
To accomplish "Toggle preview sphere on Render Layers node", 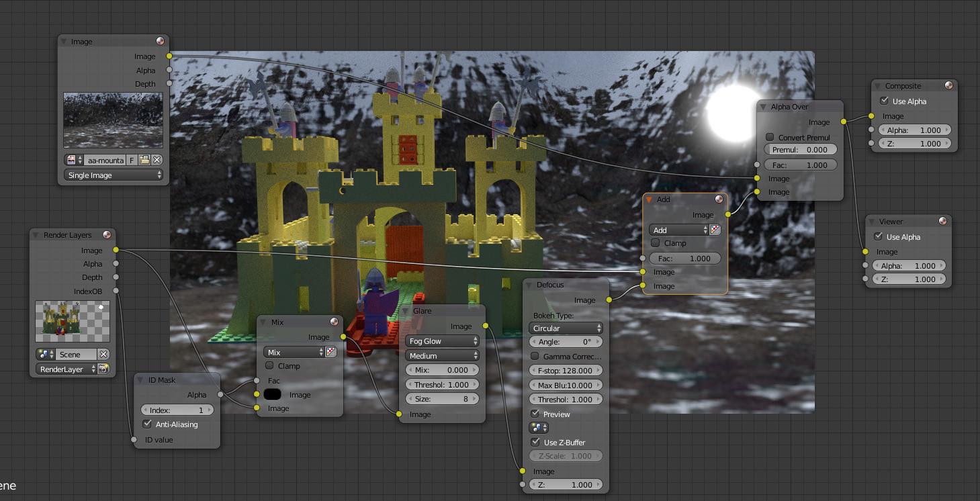I will 107,235.
